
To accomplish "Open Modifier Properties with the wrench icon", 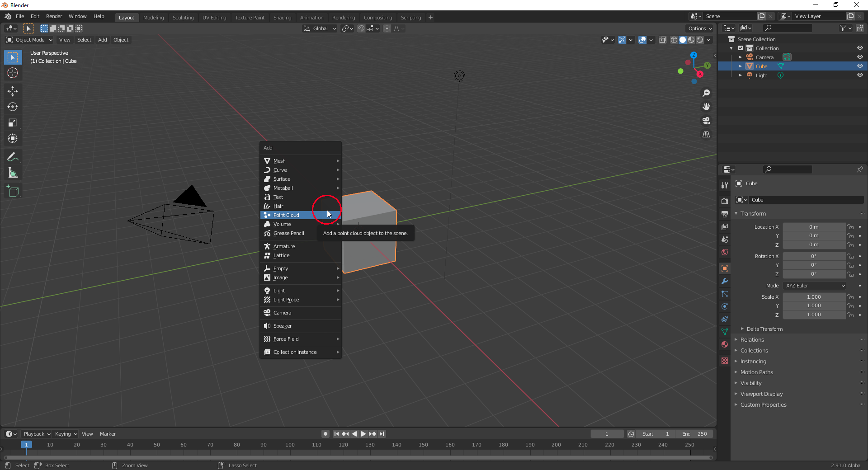I will [724, 282].
